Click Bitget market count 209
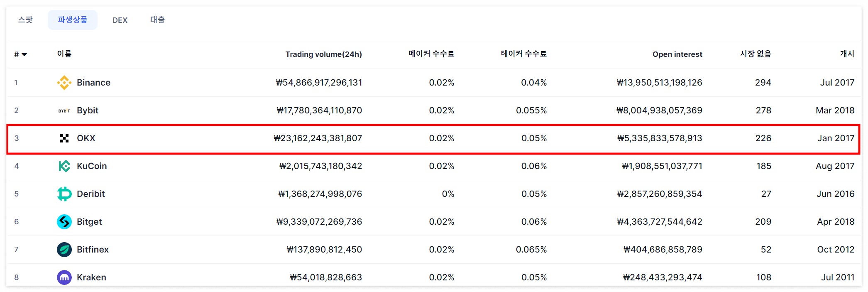Image resolution: width=868 pixels, height=292 pixels. coord(763,222)
